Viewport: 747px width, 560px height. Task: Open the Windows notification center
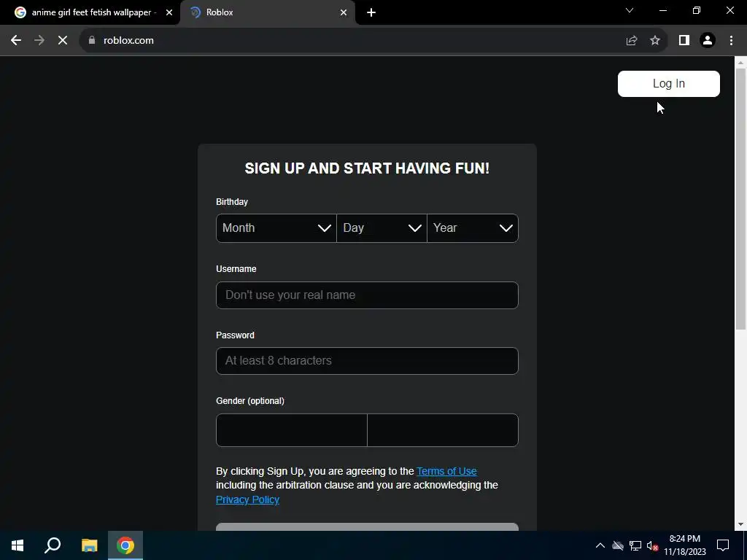click(723, 545)
